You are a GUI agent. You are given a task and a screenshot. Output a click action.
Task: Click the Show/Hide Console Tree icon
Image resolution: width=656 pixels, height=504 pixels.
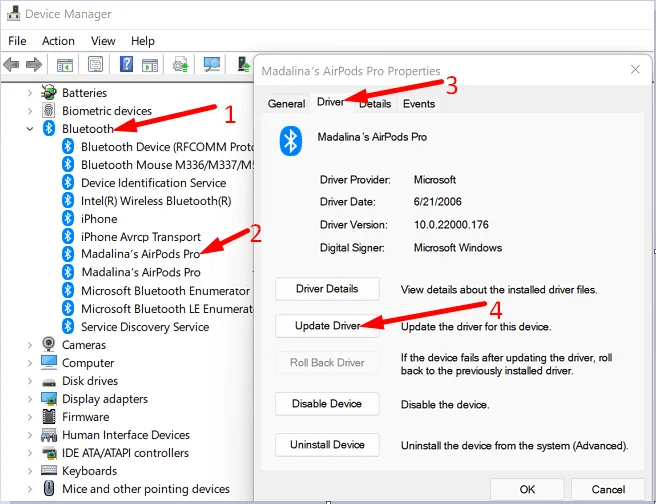[x=65, y=65]
